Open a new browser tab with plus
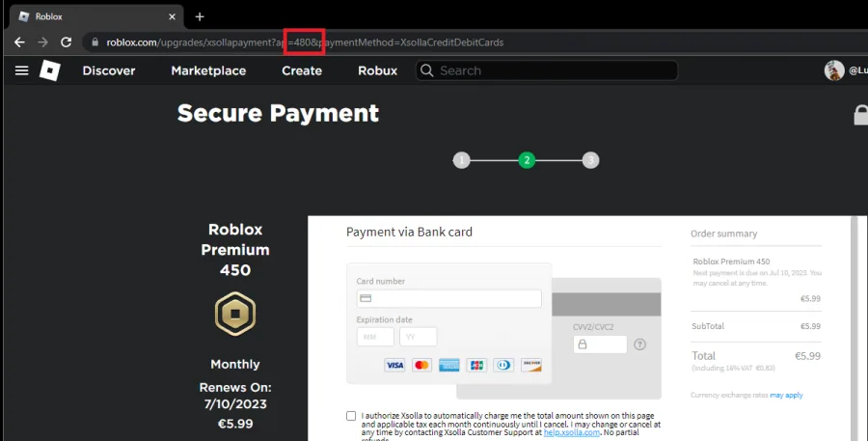 click(x=200, y=16)
